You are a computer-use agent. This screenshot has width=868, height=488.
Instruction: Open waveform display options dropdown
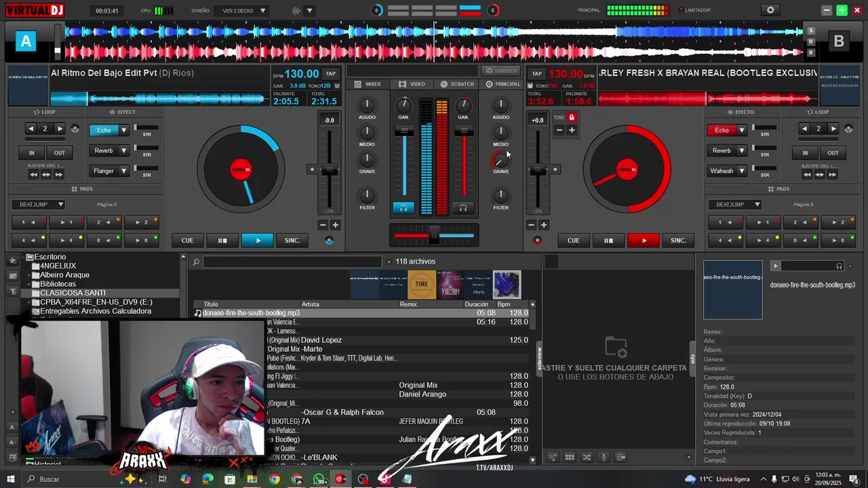pos(309,11)
